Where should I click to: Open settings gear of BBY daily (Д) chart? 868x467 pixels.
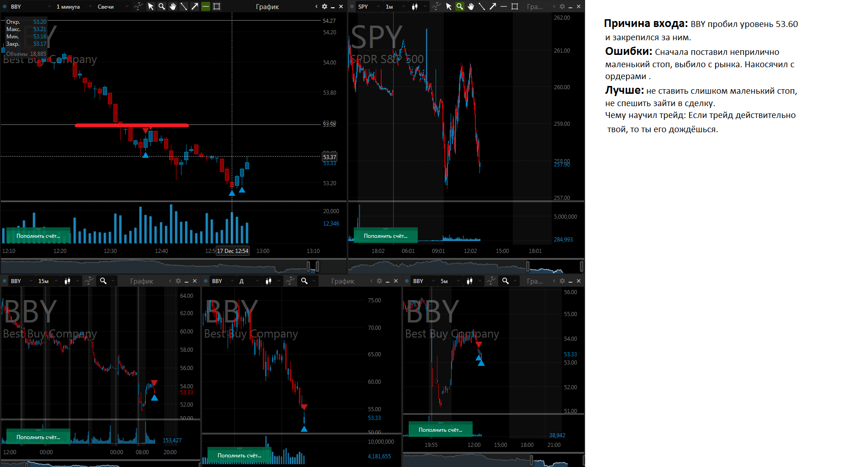[x=379, y=281]
